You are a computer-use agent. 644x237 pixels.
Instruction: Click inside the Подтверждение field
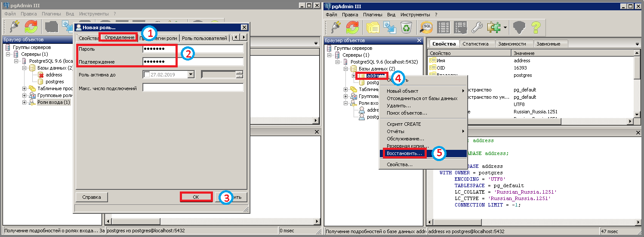(193, 61)
